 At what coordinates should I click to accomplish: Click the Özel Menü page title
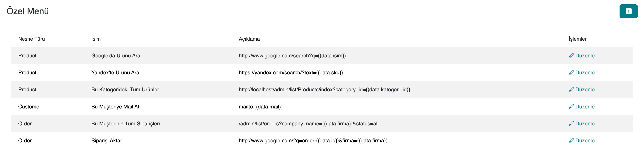pyautogui.click(x=28, y=11)
